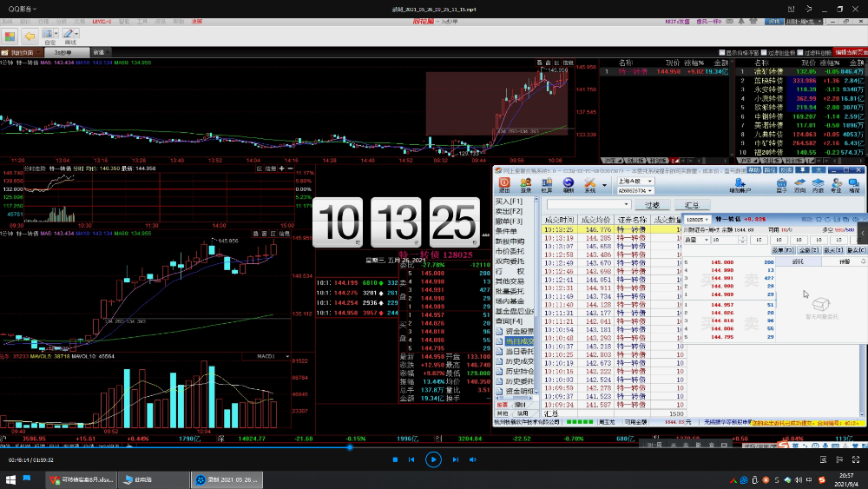The width and height of the screenshot is (868, 489).
Task: Click the quantity input field showing 10
Action: [x=725, y=240]
